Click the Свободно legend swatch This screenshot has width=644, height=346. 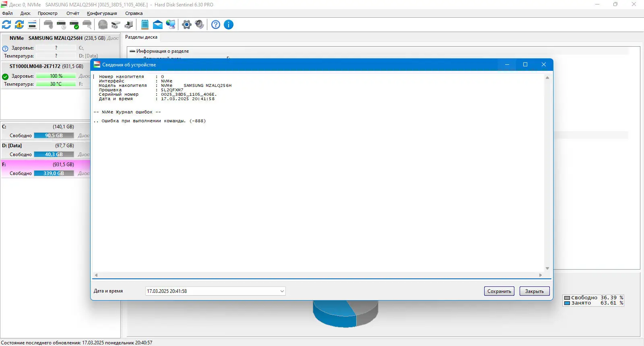(567, 298)
